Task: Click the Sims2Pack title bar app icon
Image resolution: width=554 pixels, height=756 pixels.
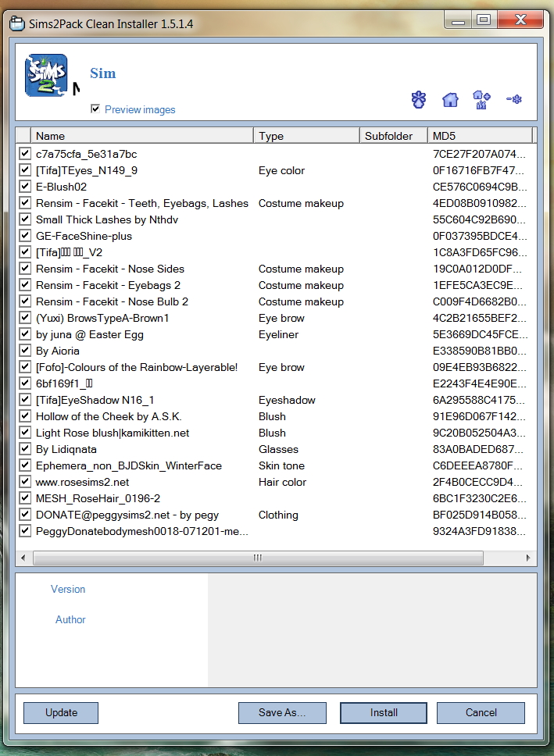Action: (17, 23)
